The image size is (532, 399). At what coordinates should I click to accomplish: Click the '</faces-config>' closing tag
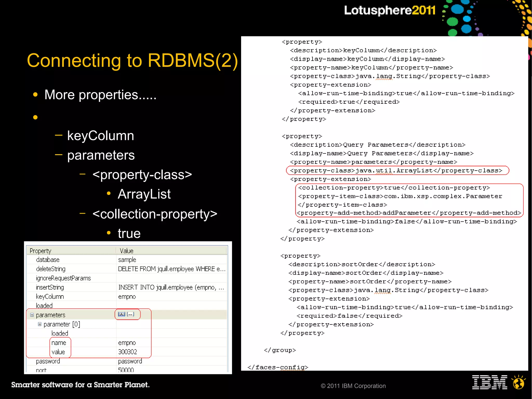(278, 367)
